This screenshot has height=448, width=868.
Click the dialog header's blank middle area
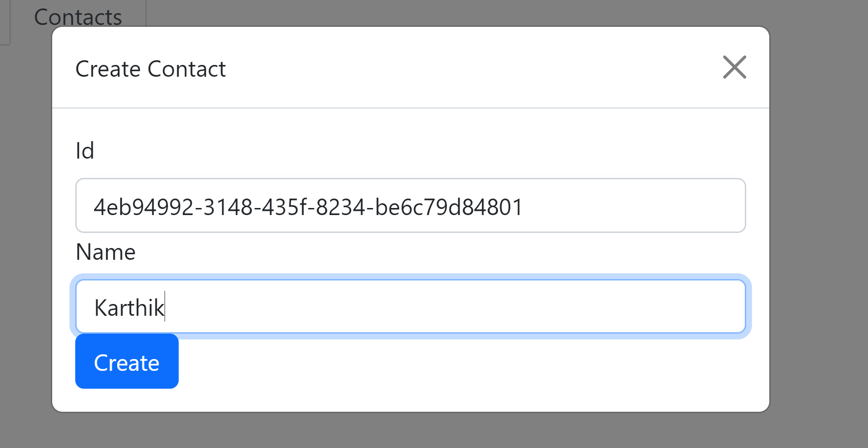pos(470,68)
